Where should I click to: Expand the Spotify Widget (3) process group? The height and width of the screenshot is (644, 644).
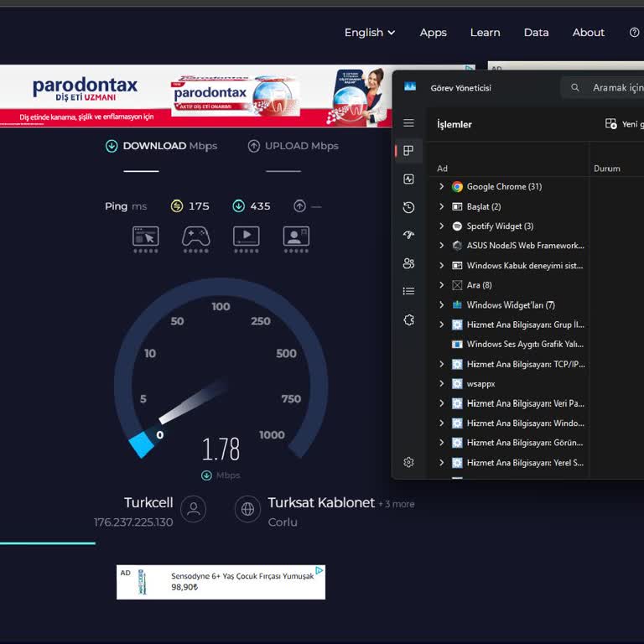[x=442, y=226]
